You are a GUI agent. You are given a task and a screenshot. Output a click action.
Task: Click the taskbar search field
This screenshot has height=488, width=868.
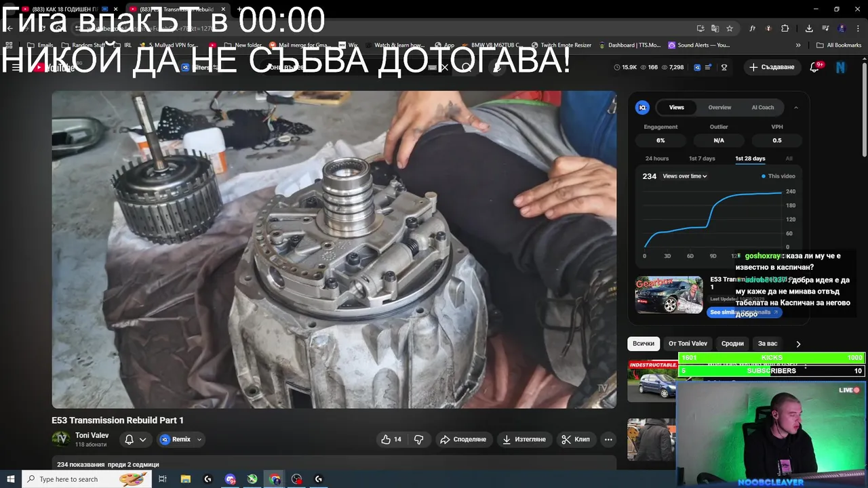(x=86, y=479)
